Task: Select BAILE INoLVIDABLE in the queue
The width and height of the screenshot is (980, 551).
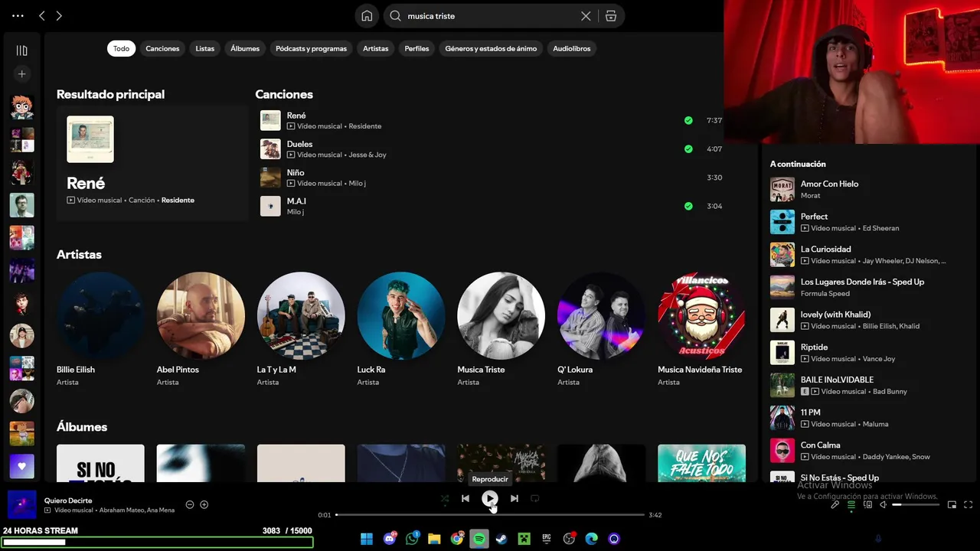Action: coord(869,385)
